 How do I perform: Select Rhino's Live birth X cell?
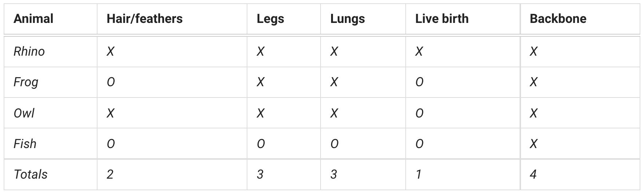click(x=419, y=52)
